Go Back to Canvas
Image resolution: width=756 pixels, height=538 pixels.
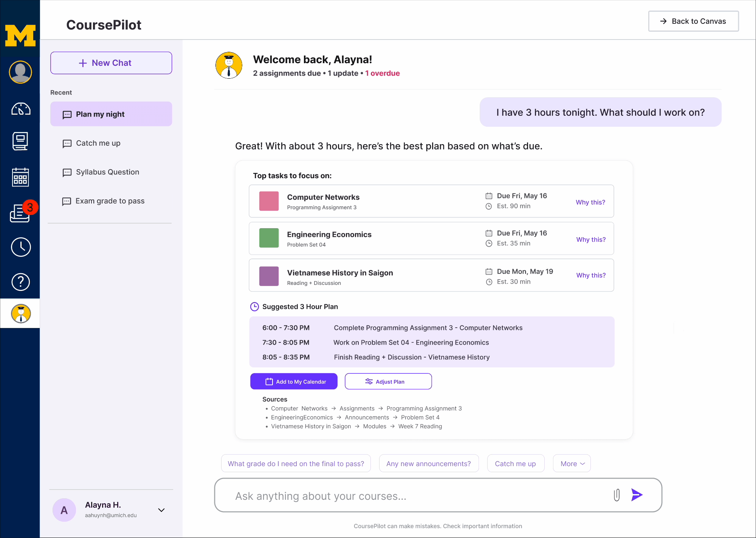(x=694, y=21)
